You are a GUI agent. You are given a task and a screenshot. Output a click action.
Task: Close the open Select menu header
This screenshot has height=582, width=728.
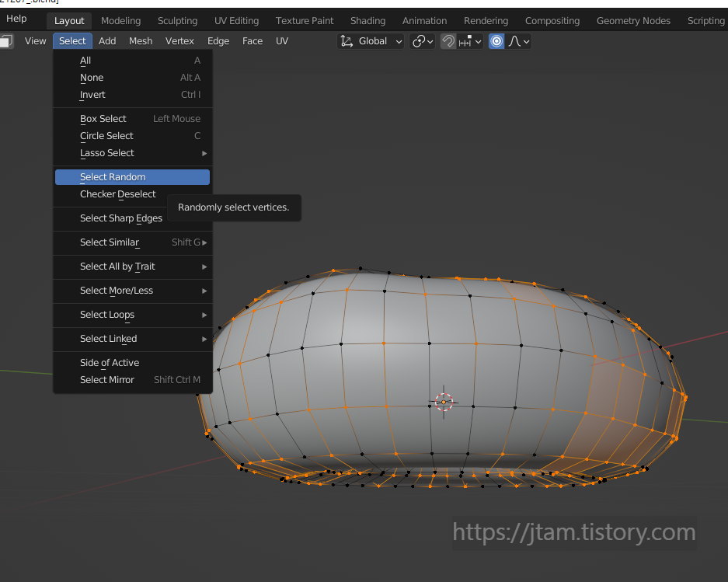click(x=72, y=41)
